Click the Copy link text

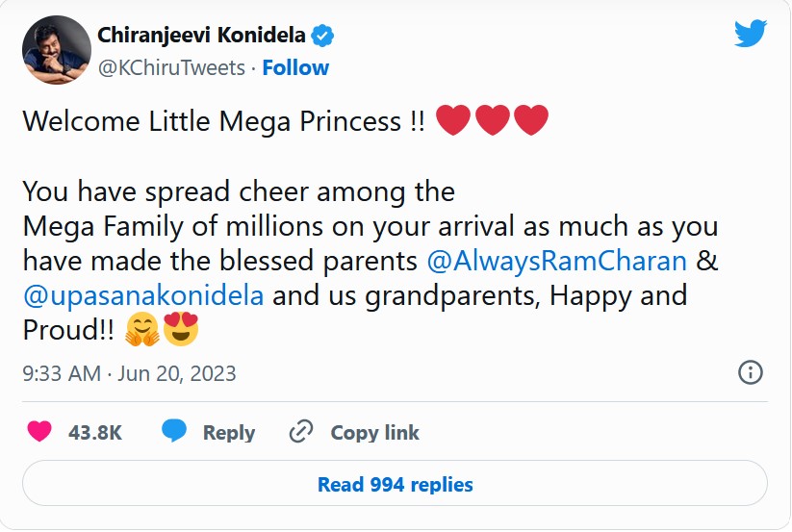coord(375,433)
